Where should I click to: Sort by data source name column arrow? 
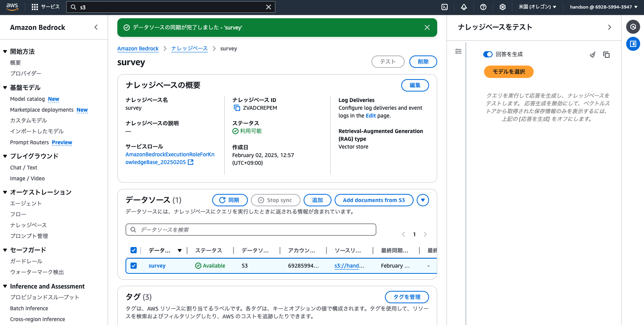(x=180, y=251)
